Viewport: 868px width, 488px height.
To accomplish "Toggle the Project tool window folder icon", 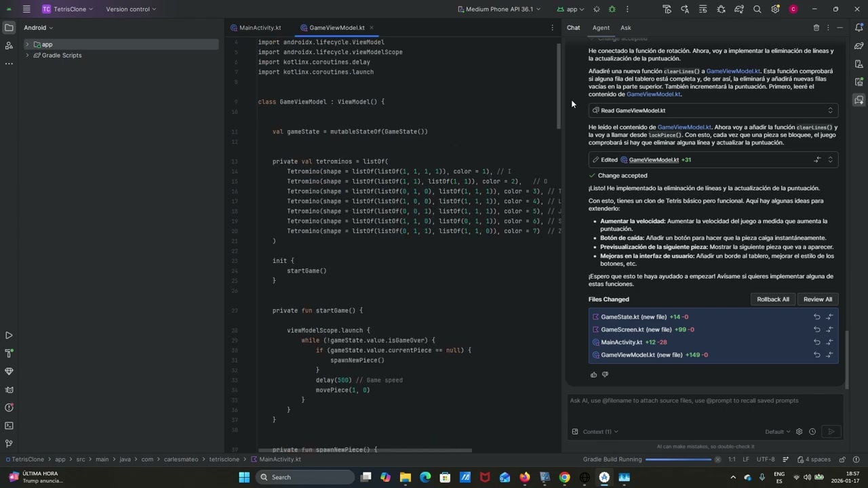I will pyautogui.click(x=9, y=28).
